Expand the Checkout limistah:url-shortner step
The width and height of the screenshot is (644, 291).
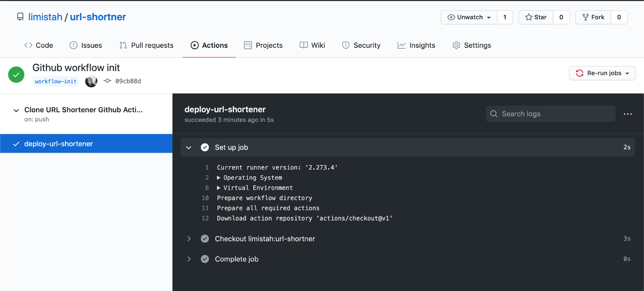[189, 239]
